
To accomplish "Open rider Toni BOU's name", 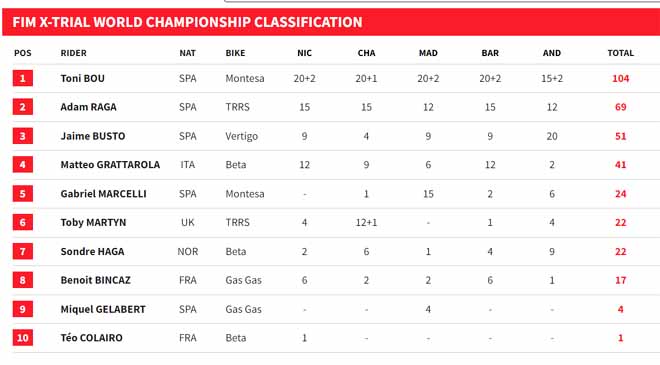I will coord(82,78).
